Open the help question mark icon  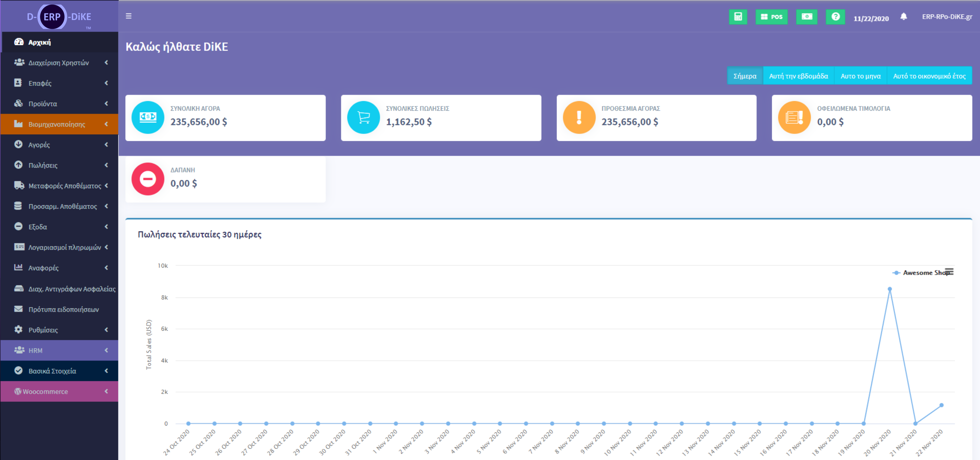click(835, 17)
